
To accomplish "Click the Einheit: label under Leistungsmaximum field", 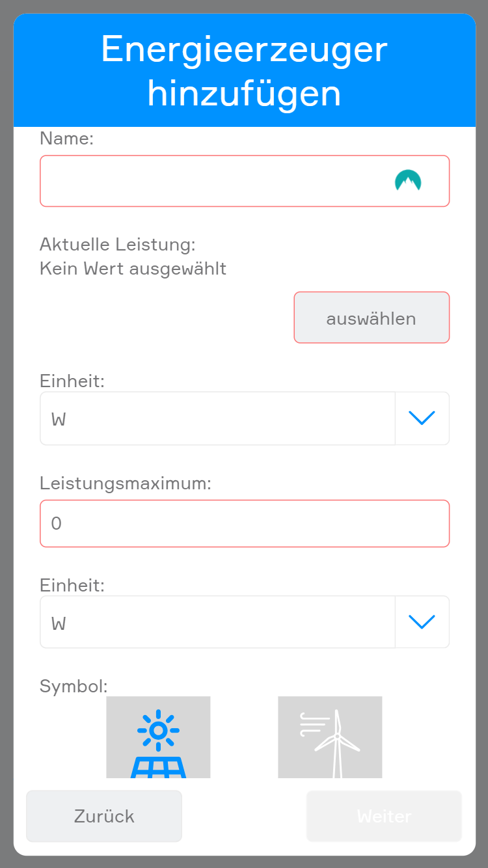I will 72,585.
